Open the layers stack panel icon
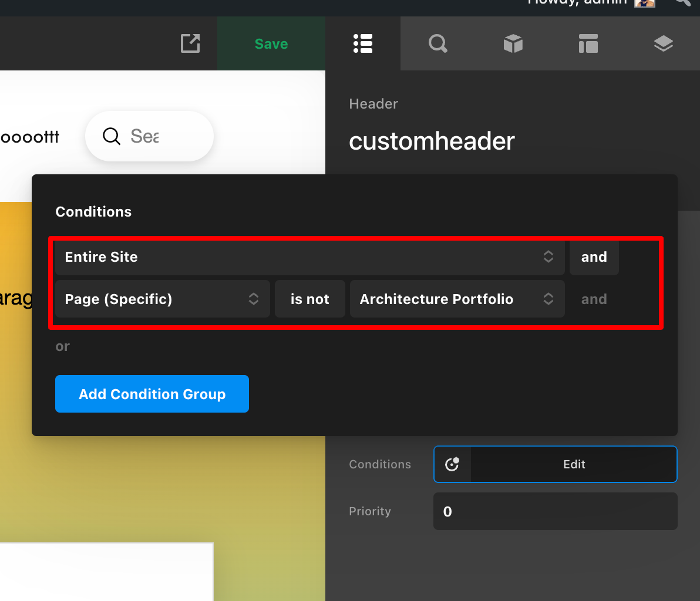This screenshot has width=700, height=601. coord(663,43)
